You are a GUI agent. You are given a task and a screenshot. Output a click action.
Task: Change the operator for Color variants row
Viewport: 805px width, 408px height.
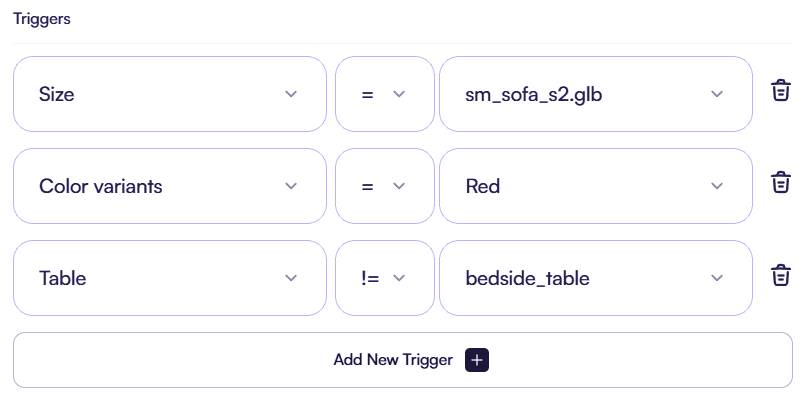383,186
